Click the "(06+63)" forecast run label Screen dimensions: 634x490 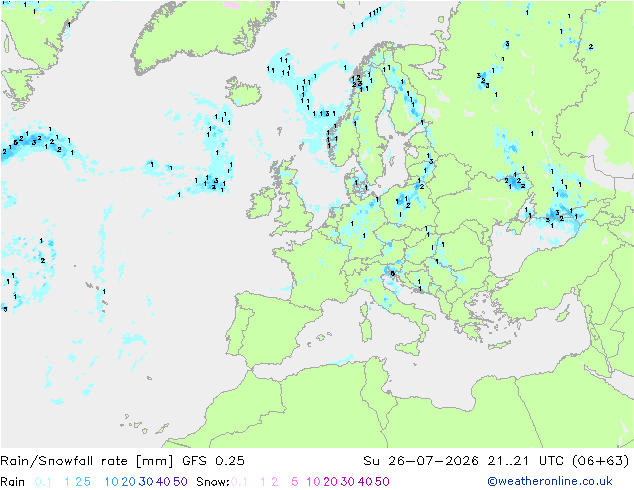coord(601,461)
